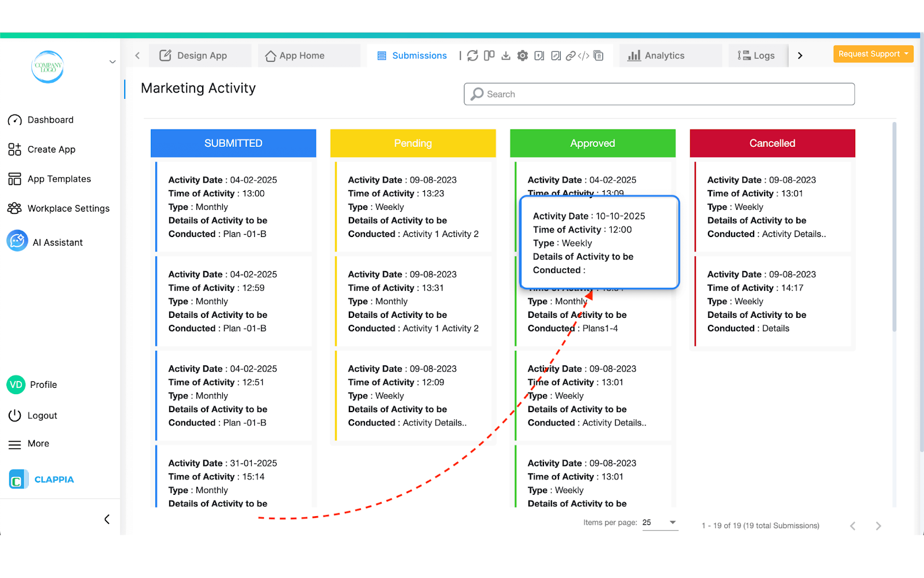Open AI Assistant in sidebar
Screen dimensions: 924x578
pos(57,243)
